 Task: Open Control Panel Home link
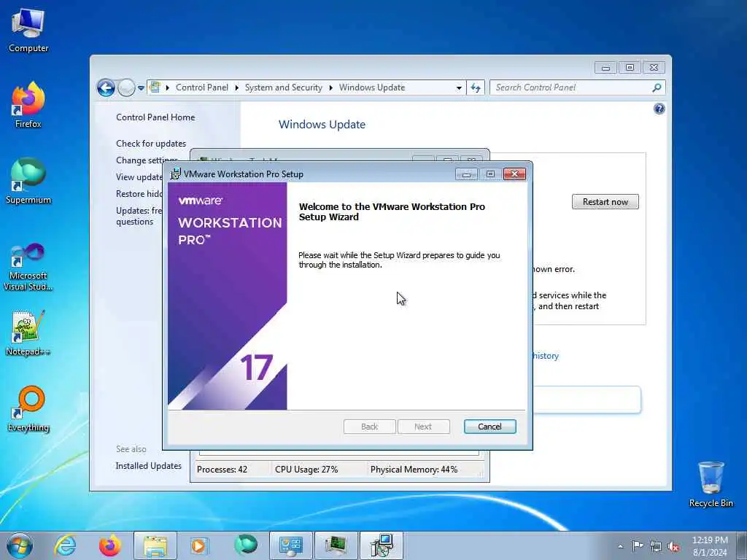coord(155,117)
